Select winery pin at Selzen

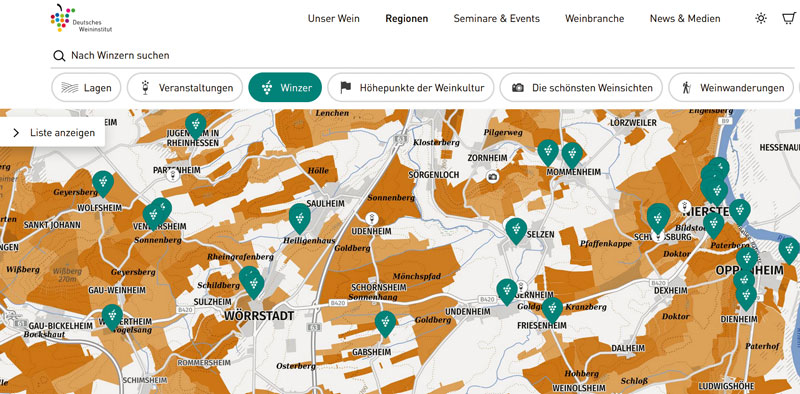point(516,230)
